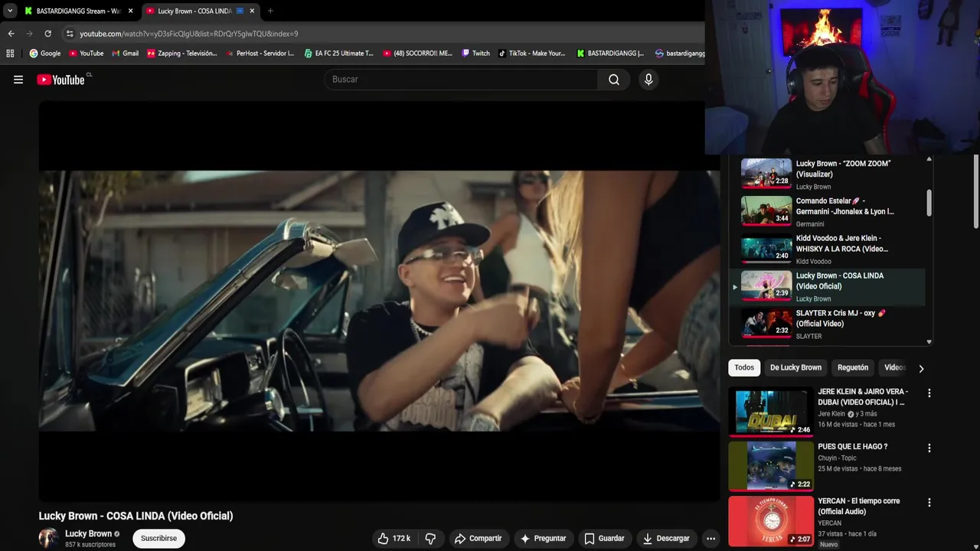
Task: Open the apps grid in bookmarks bar
Action: (10, 54)
